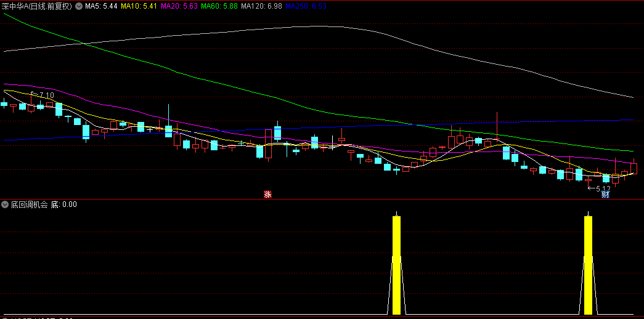Click the MA120: 6.98 label
The image size is (644, 319).
(261, 7)
